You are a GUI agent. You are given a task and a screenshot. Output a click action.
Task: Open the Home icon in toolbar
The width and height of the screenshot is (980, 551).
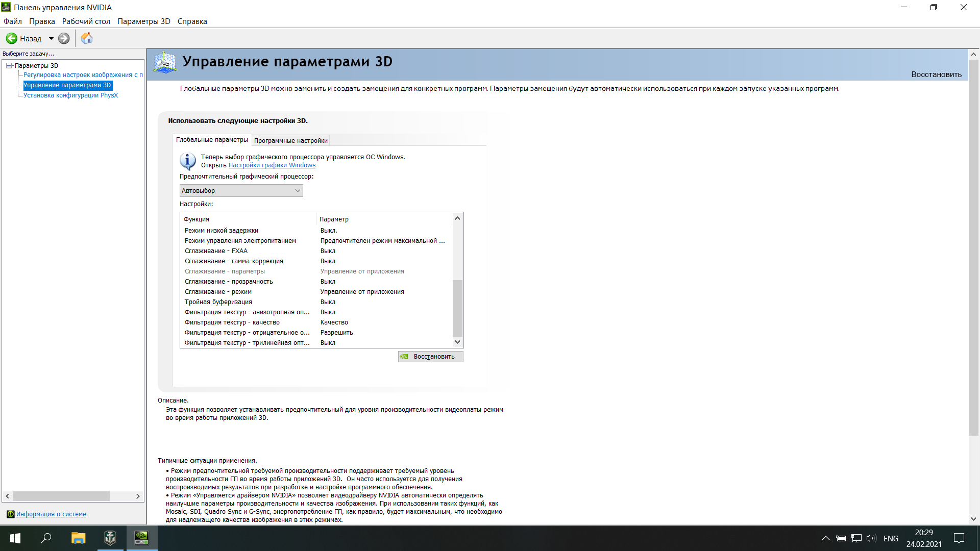(x=87, y=38)
